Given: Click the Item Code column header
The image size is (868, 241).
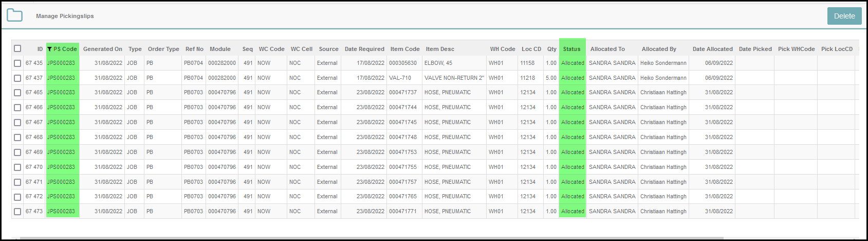Looking at the screenshot, I should coord(405,49).
